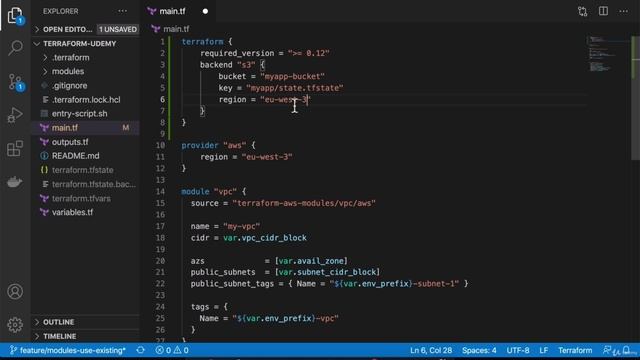The image size is (640, 360).
Task: Open terraform.tfstate file
Action: (86, 170)
